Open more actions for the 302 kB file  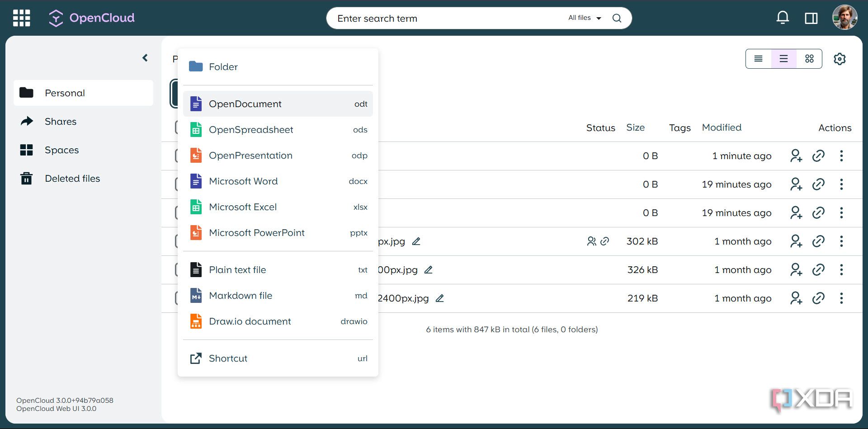(841, 241)
